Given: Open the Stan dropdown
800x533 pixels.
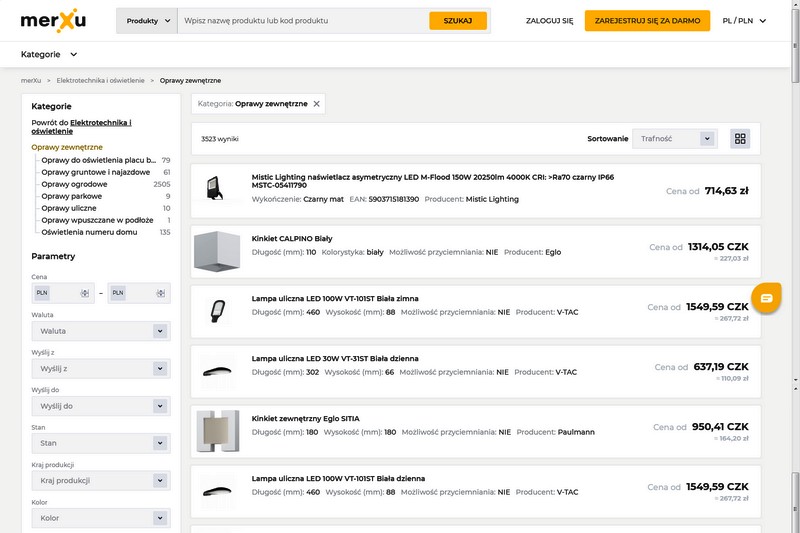Looking at the screenshot, I should pos(101,443).
